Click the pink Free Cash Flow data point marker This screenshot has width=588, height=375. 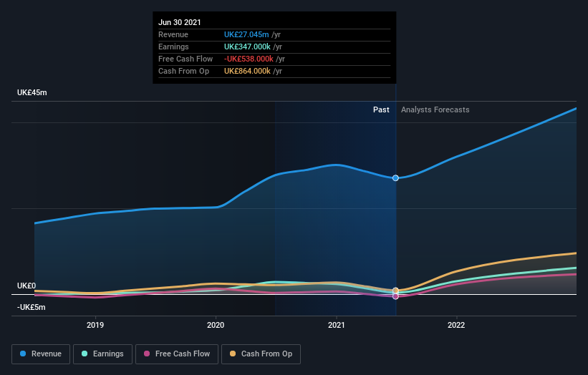[395, 296]
